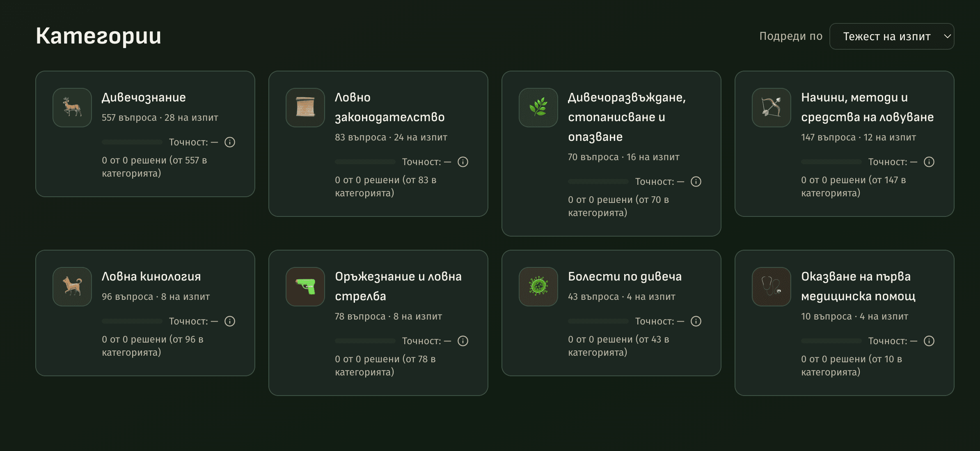
Task: Click the Категории page heading
Action: click(x=98, y=36)
